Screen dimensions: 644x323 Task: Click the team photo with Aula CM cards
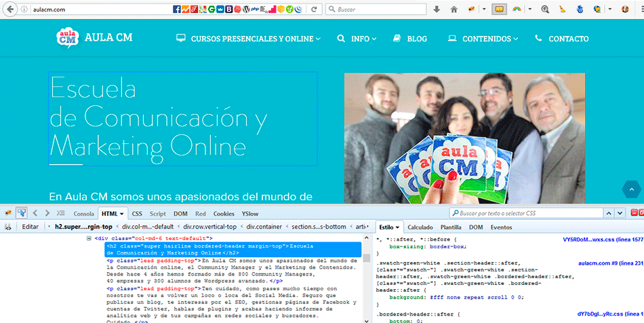464,138
